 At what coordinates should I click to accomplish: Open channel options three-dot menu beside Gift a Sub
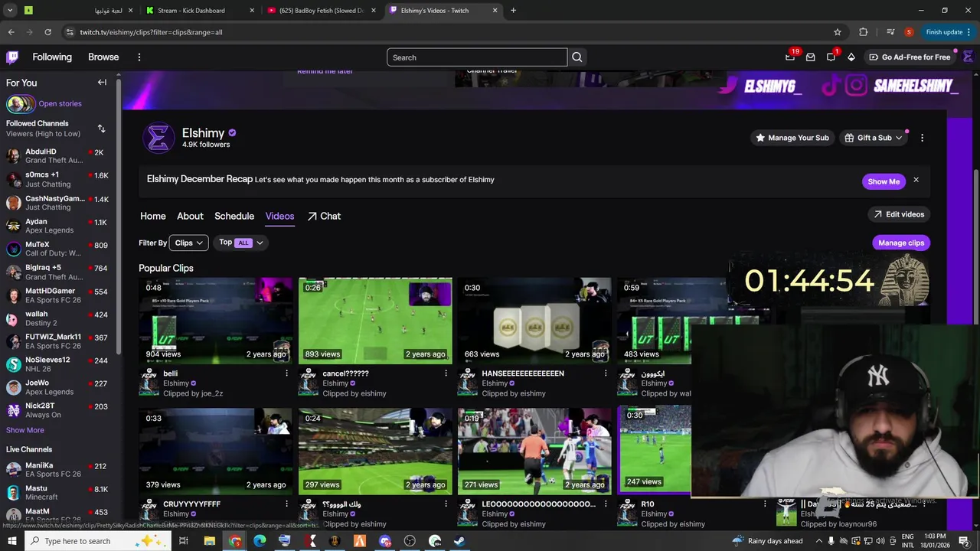(x=922, y=138)
